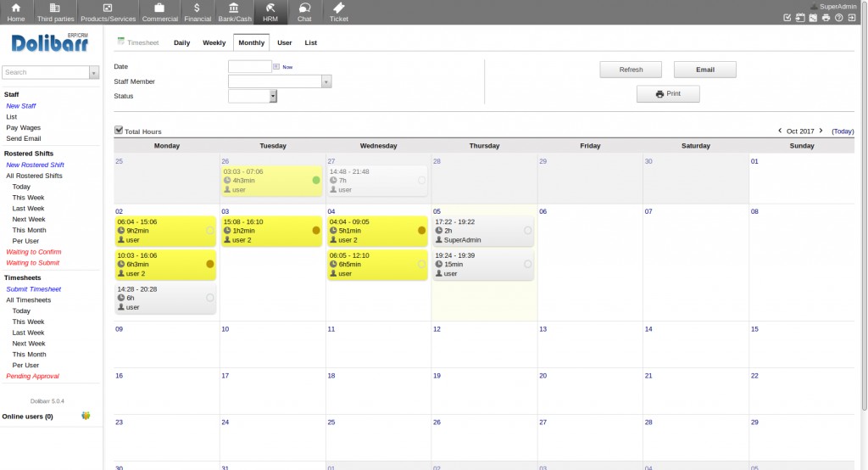Open the Chat module
Image resolution: width=868 pixels, height=470 pixels.
point(304,12)
